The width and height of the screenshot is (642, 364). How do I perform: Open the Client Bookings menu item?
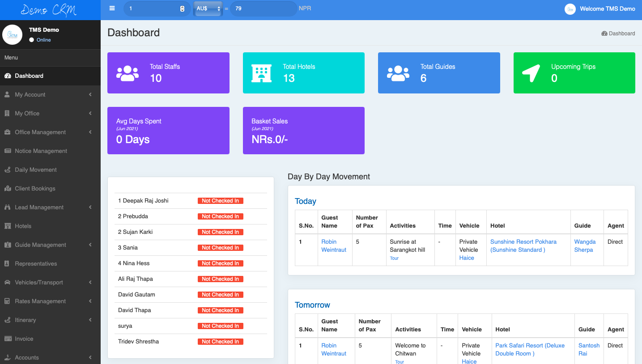[50, 189]
